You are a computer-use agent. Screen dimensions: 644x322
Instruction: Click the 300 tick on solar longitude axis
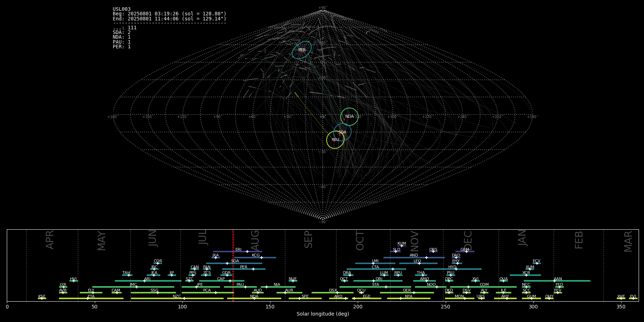pyautogui.click(x=533, y=307)
